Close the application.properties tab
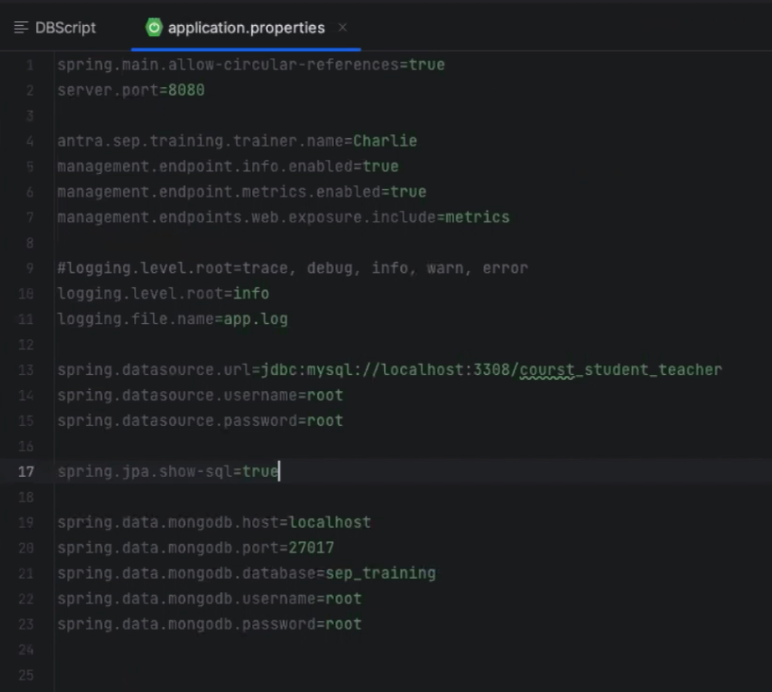 (x=343, y=28)
